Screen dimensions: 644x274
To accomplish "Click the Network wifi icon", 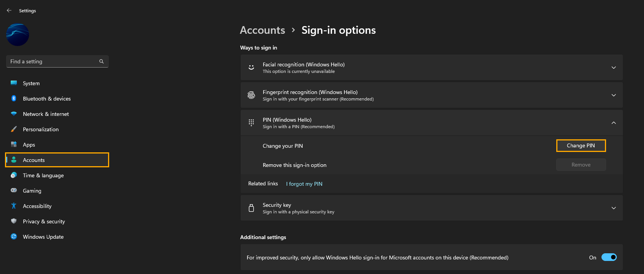I will pyautogui.click(x=14, y=114).
